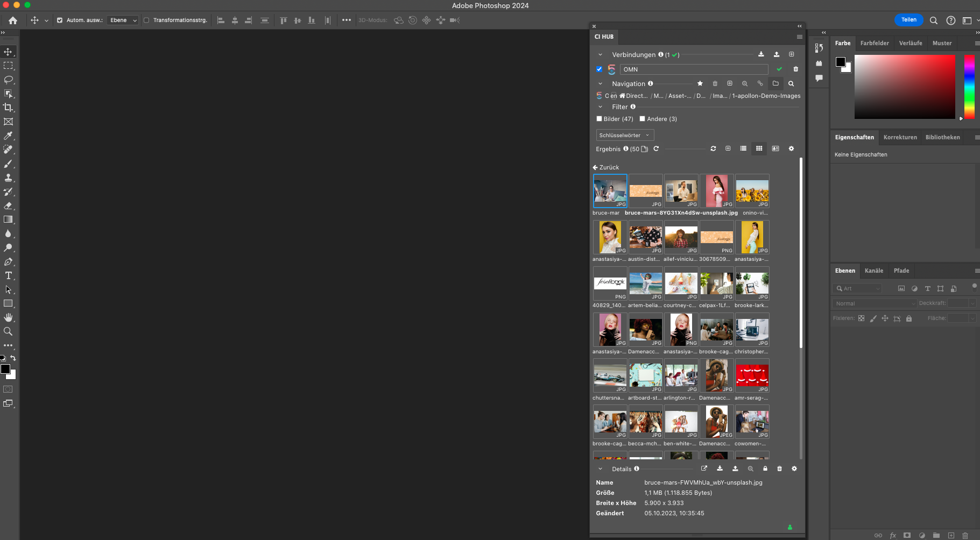The width and height of the screenshot is (980, 540).
Task: Open the Ebene auto-select dropdown
Action: click(123, 20)
